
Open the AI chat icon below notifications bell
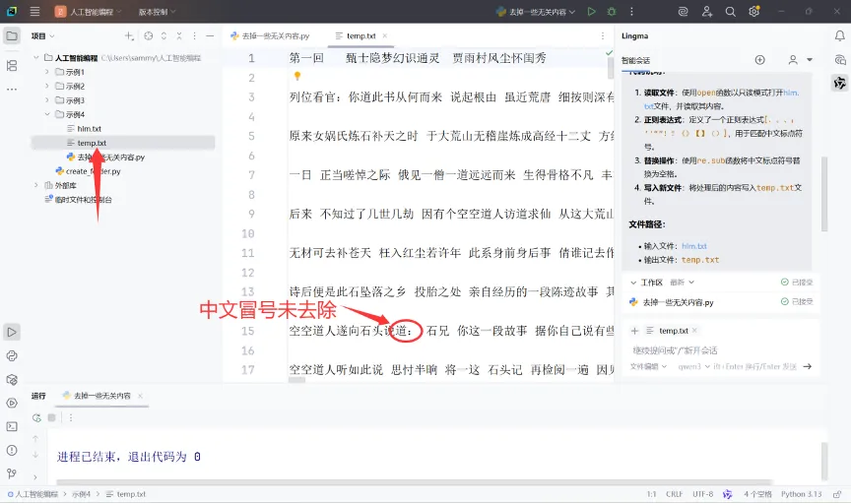(x=839, y=60)
